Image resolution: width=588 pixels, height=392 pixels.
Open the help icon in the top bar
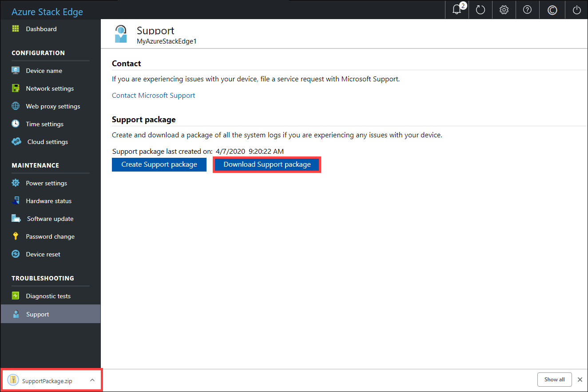tap(527, 9)
